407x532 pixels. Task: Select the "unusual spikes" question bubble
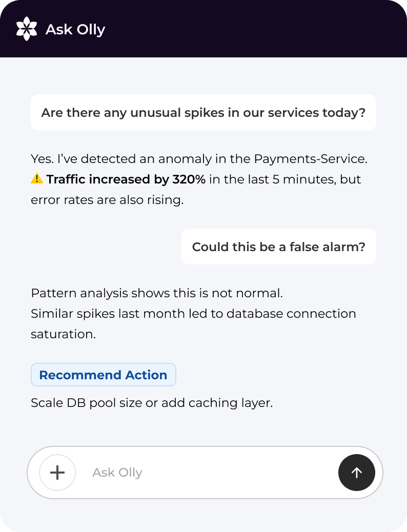[203, 112]
